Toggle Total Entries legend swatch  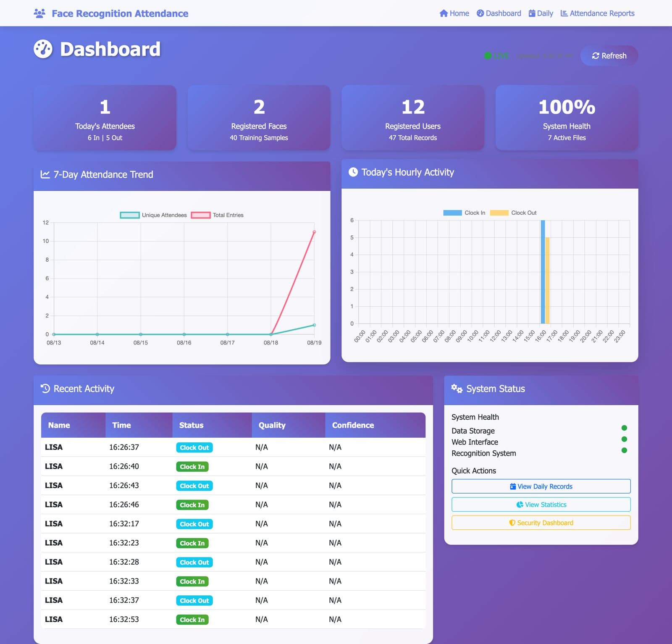click(x=201, y=215)
